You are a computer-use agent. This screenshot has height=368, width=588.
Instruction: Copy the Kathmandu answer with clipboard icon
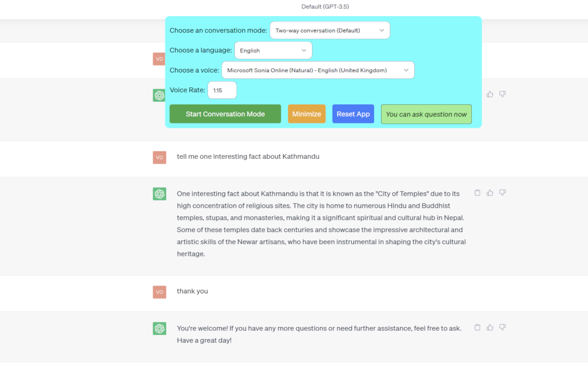[x=477, y=193]
